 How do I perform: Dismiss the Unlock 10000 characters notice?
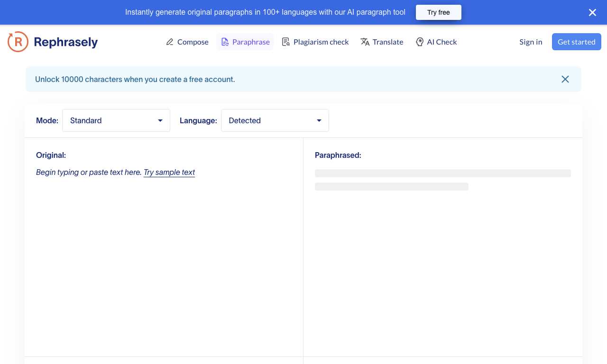[565, 79]
